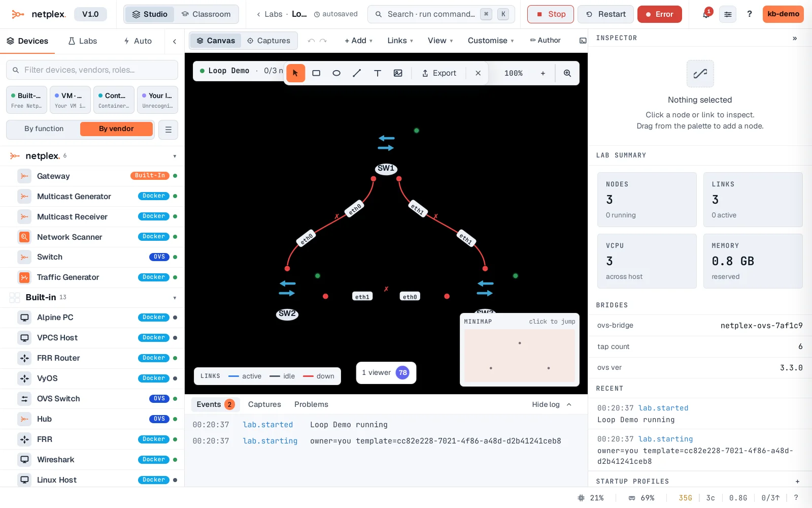
Task: Open help via the question mark icon
Action: pyautogui.click(x=750, y=14)
